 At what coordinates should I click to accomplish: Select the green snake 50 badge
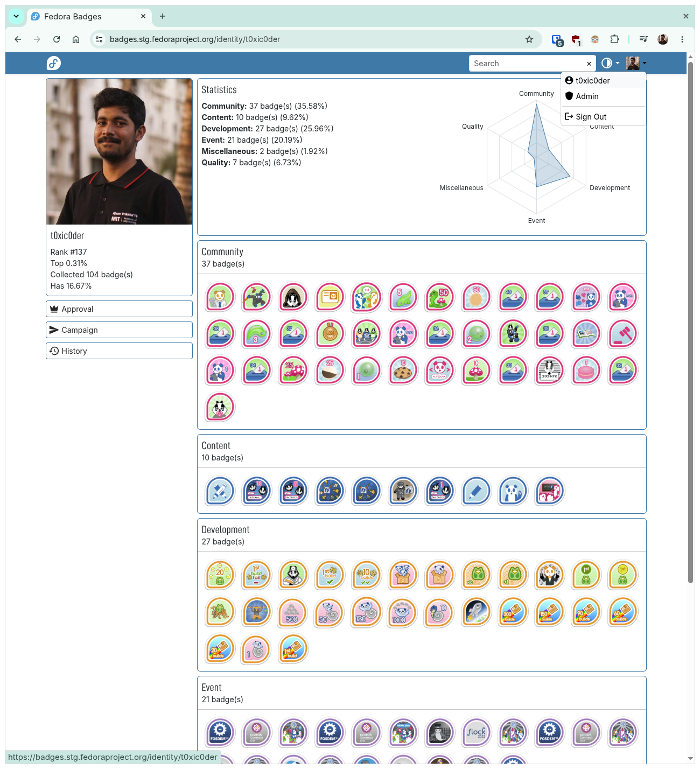point(440,297)
